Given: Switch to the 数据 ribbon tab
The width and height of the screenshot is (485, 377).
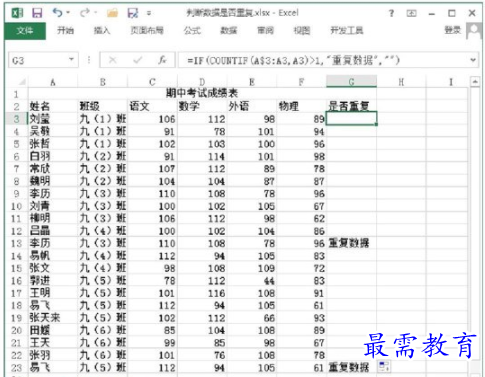Looking at the screenshot, I should [229, 31].
